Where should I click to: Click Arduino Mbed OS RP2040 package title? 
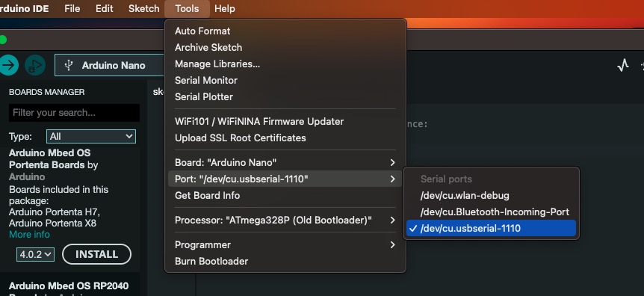tap(69, 286)
